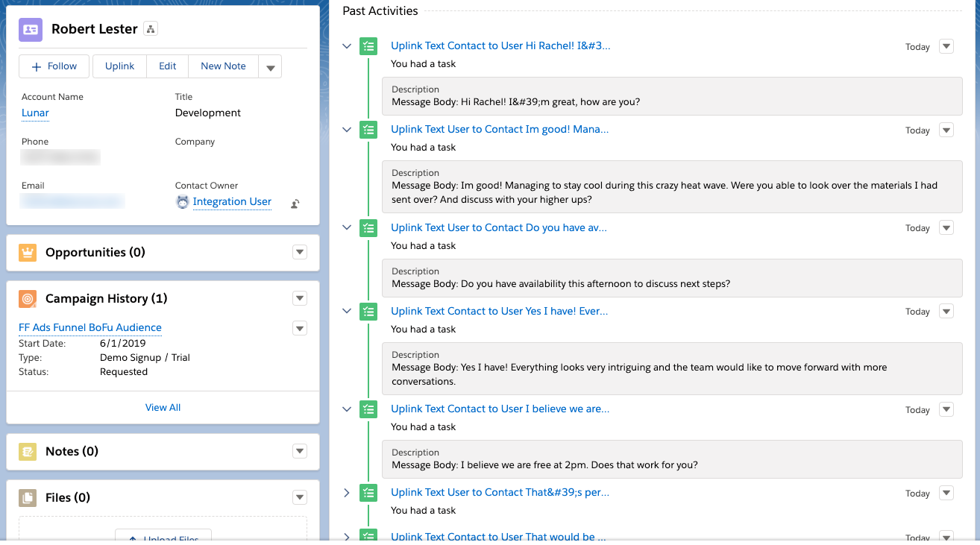Collapse the 'Hi Rachel' activity entry
The image size is (980, 545).
(x=347, y=46)
